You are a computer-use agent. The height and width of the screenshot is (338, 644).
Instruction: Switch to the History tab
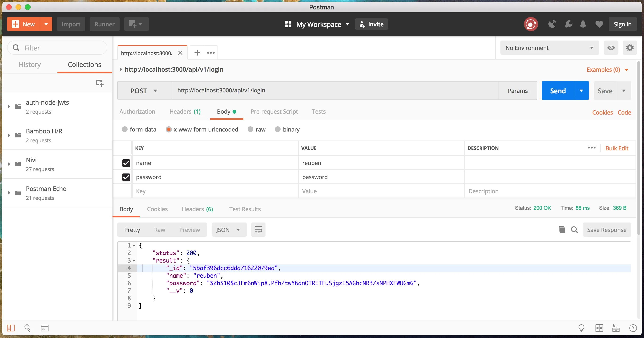tap(30, 65)
